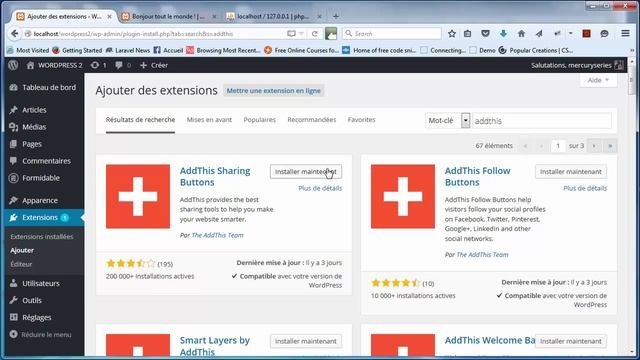Click the addthis plugin search field

[x=542, y=121]
